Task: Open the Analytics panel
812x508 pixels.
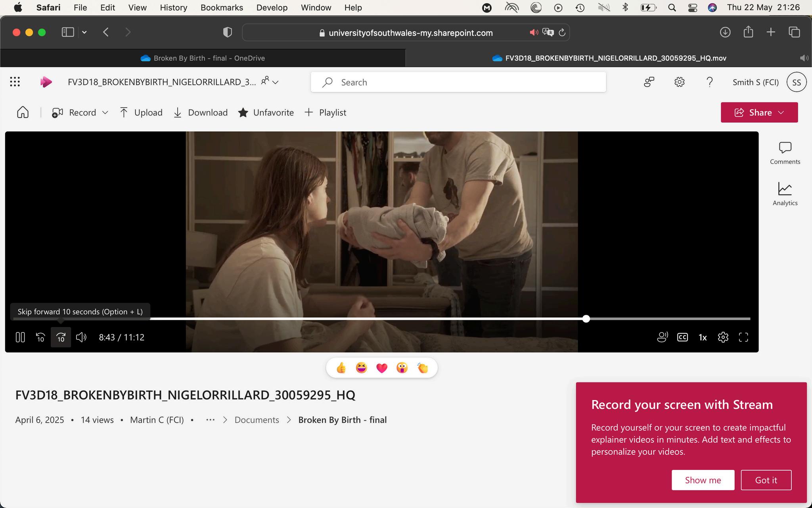Action: pos(785,194)
